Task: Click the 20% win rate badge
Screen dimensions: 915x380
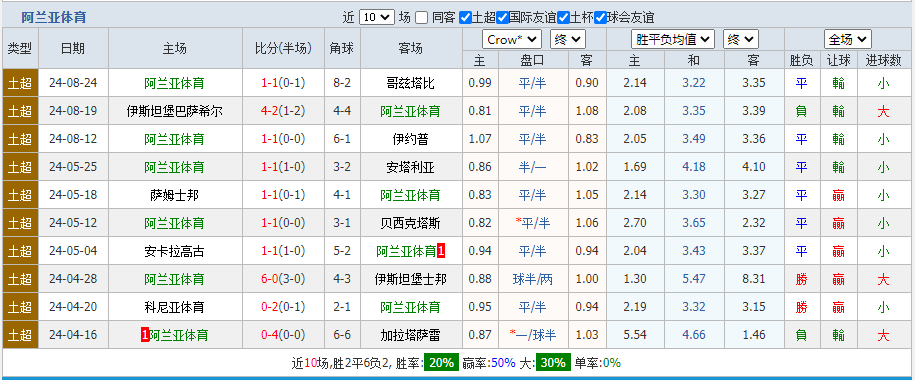Action: coord(441,362)
